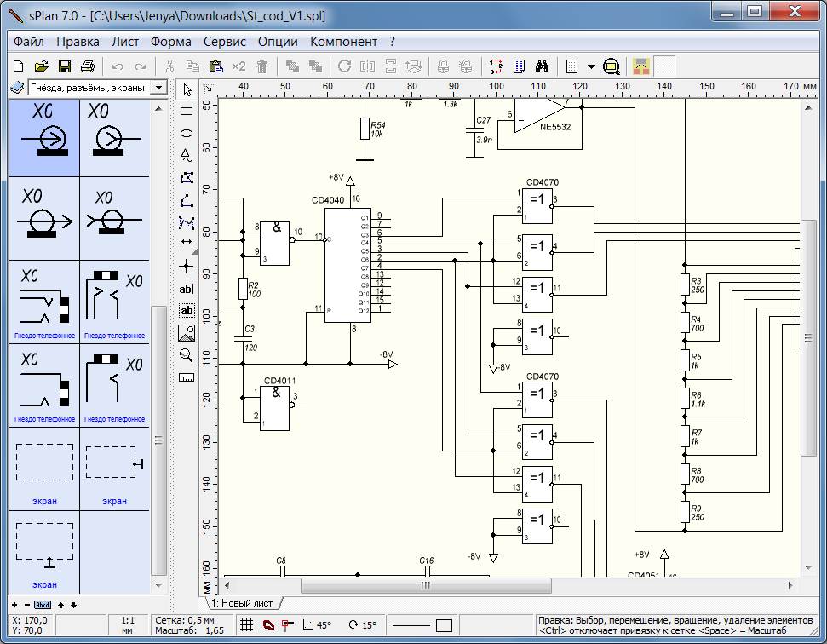Open the Опции menu
The image size is (827, 644).
click(278, 42)
